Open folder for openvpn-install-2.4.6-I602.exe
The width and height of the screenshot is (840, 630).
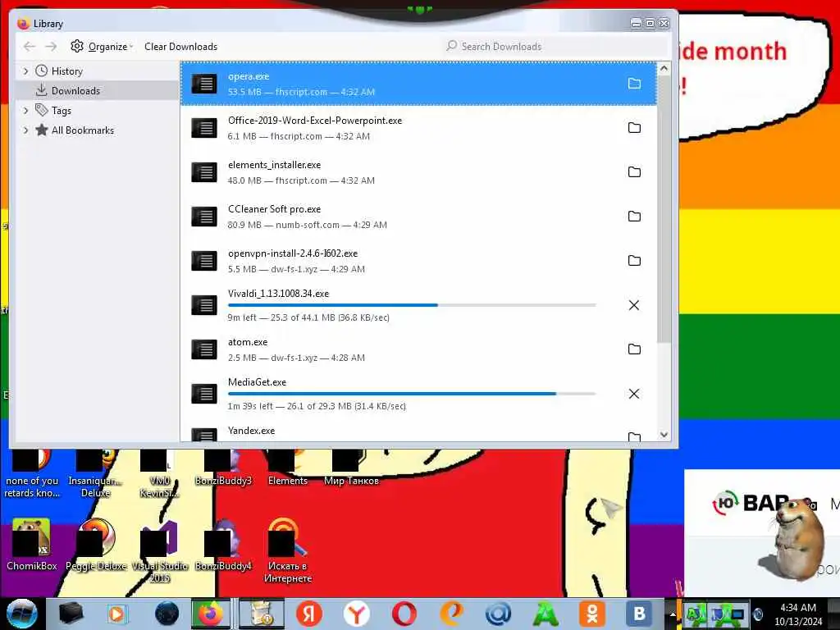[634, 261]
